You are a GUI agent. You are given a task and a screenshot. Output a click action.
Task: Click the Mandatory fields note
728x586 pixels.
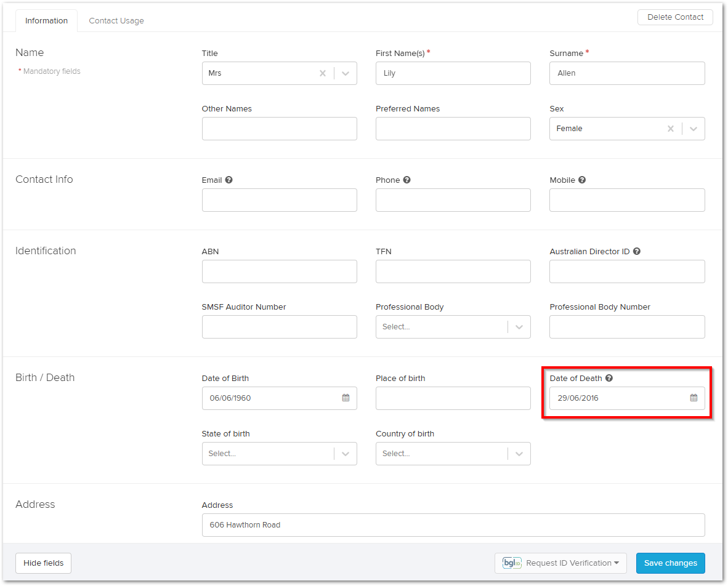pyautogui.click(x=49, y=71)
